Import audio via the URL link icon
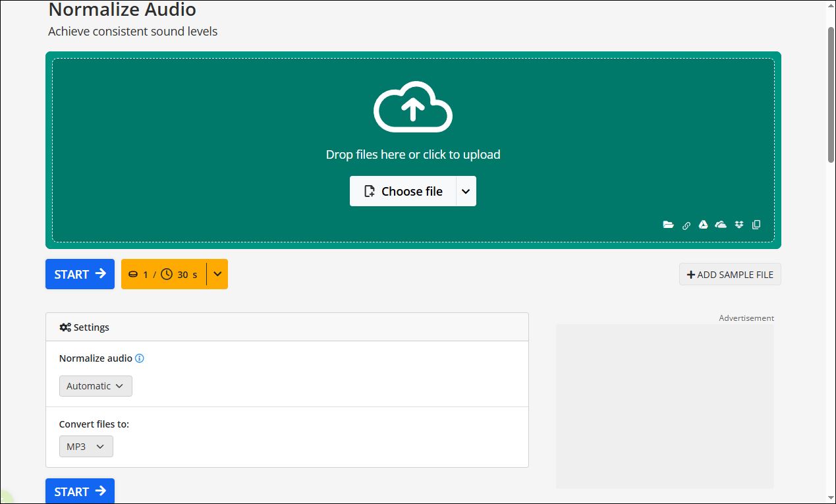 (x=686, y=225)
